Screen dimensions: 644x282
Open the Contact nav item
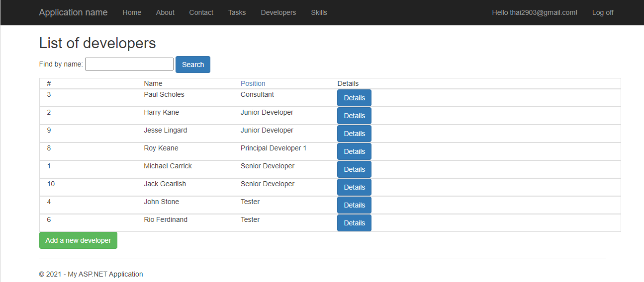[x=201, y=12]
